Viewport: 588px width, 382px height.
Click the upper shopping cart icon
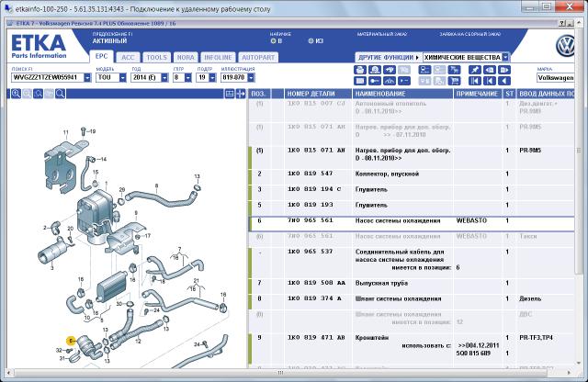pos(454,70)
